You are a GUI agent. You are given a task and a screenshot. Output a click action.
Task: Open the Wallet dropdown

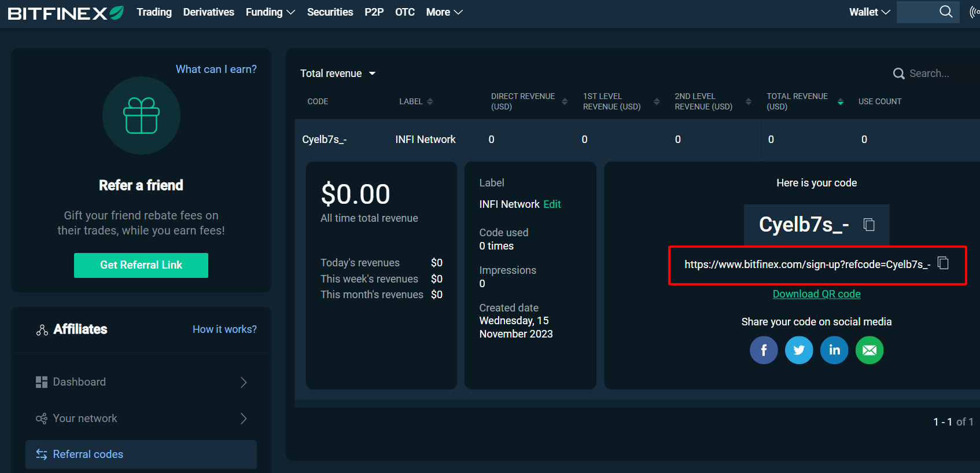(x=869, y=12)
